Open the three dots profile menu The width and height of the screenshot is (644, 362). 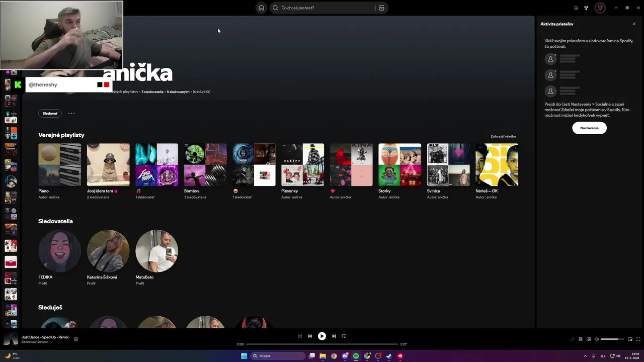71,114
